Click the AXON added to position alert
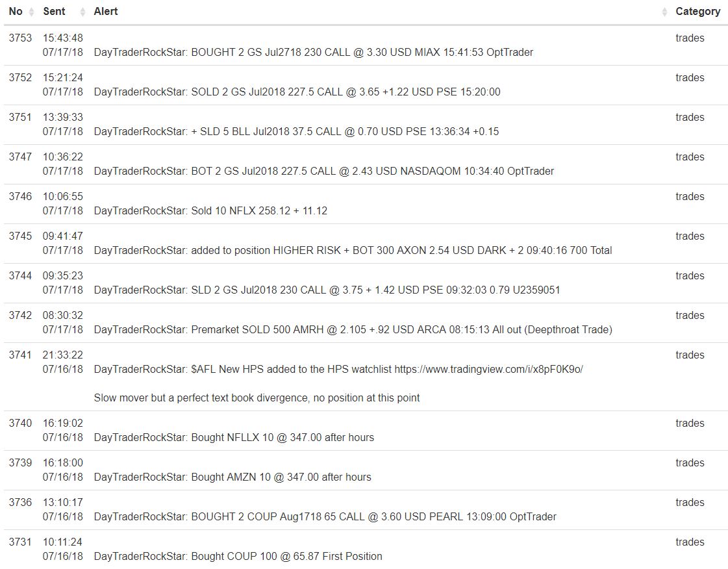 (x=353, y=251)
